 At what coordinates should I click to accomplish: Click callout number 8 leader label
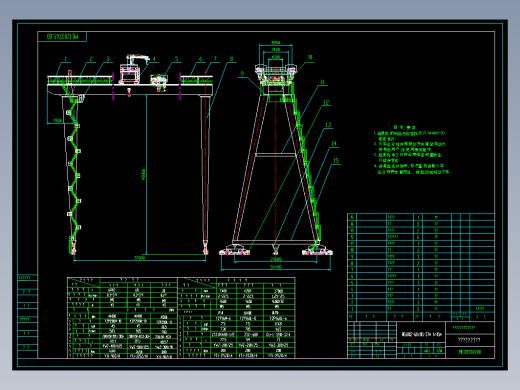pos(231,59)
